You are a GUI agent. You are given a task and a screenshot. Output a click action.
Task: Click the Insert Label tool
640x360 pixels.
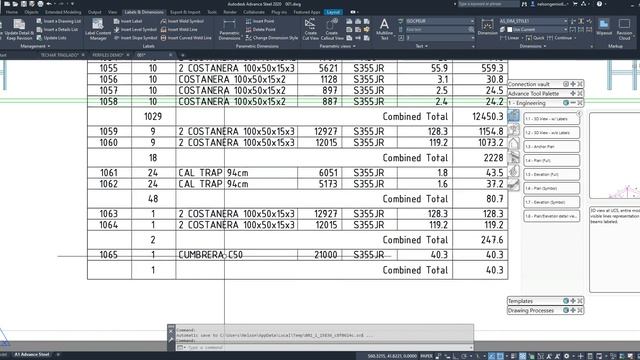pos(128,21)
